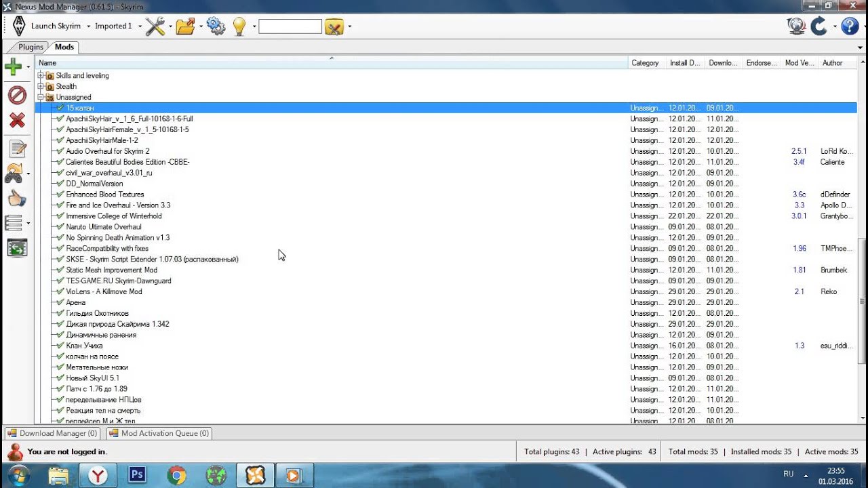Click the lightbulb tips icon
The width and height of the screenshot is (868, 488).
[x=239, y=26]
